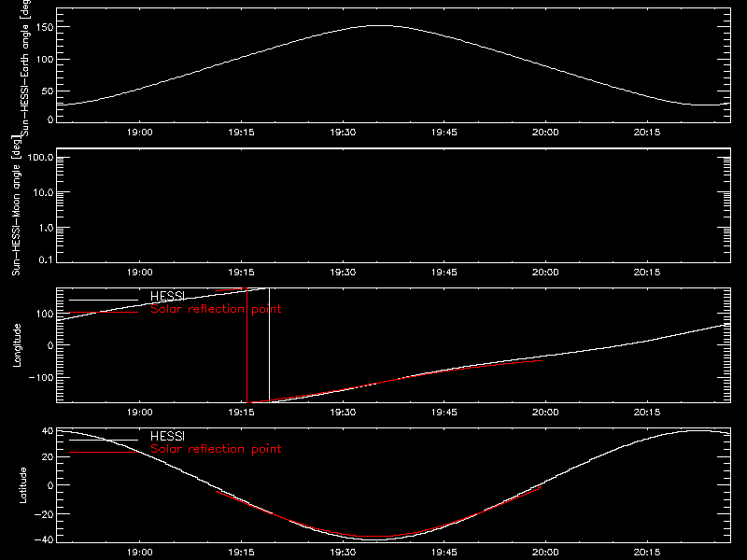Click 19:45 label under Latitude plot
This screenshot has width=747, height=560.
(444, 553)
